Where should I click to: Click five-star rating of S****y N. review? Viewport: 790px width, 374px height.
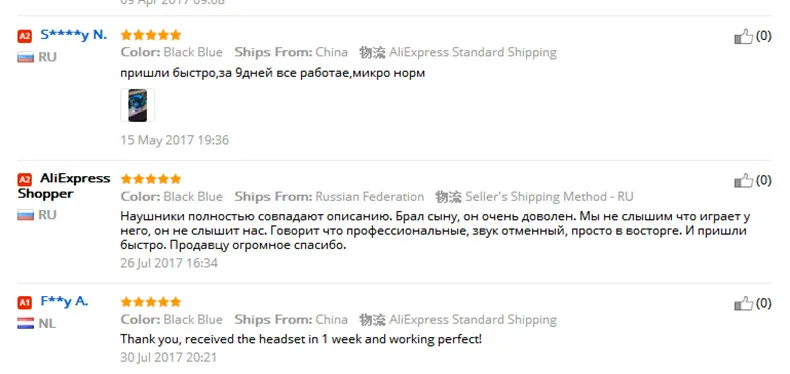(151, 35)
